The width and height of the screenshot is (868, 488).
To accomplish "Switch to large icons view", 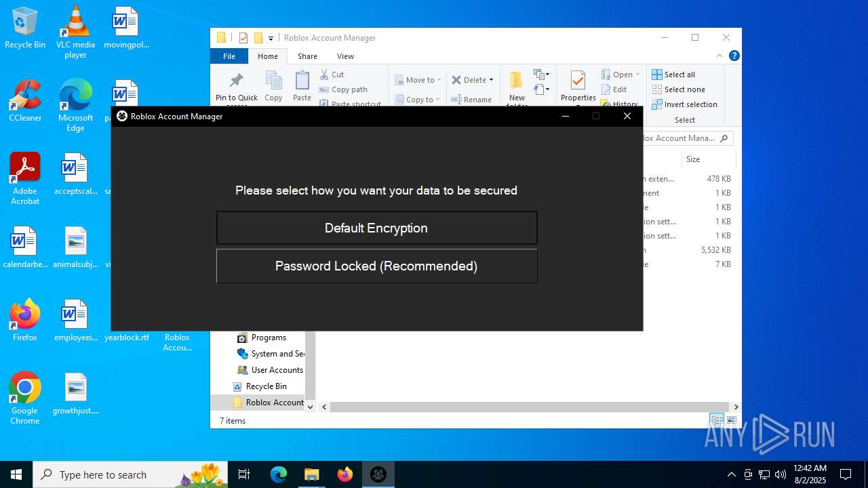I will point(731,421).
